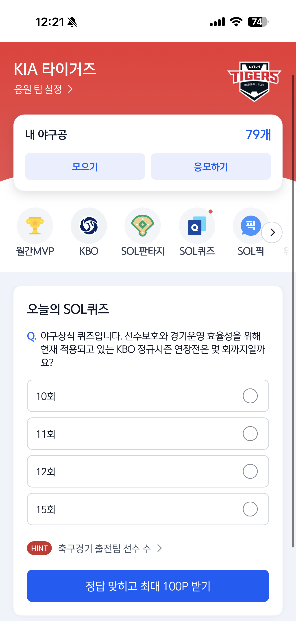This screenshot has width=296, height=644.
Task: Select the 11회 radio option
Action: 250,434
